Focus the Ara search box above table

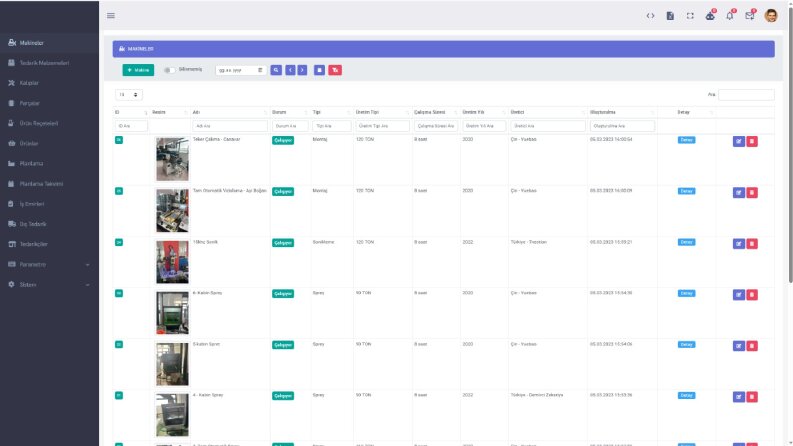(x=746, y=95)
